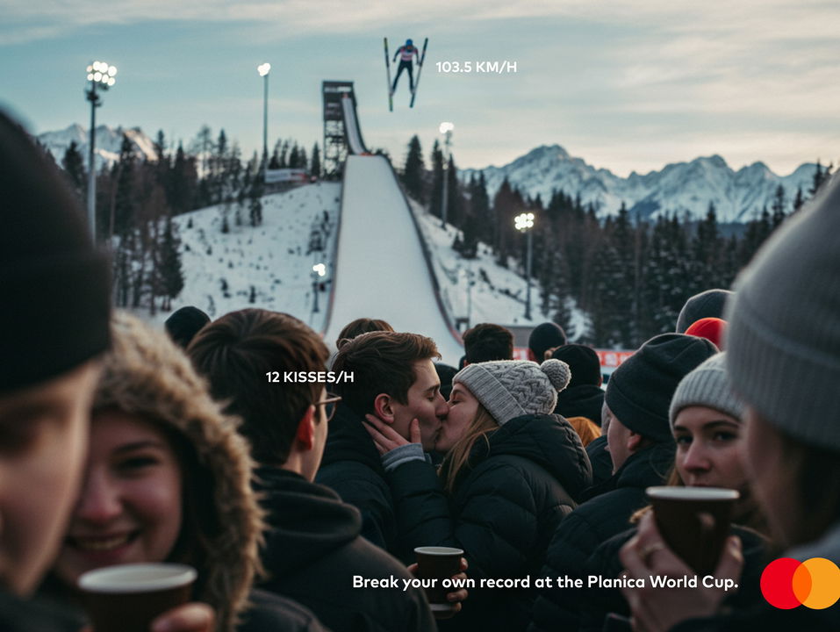Screen dimensions: 840x632
Task: Click the orange circle of Mastercard logo
Action: [x=817, y=583]
